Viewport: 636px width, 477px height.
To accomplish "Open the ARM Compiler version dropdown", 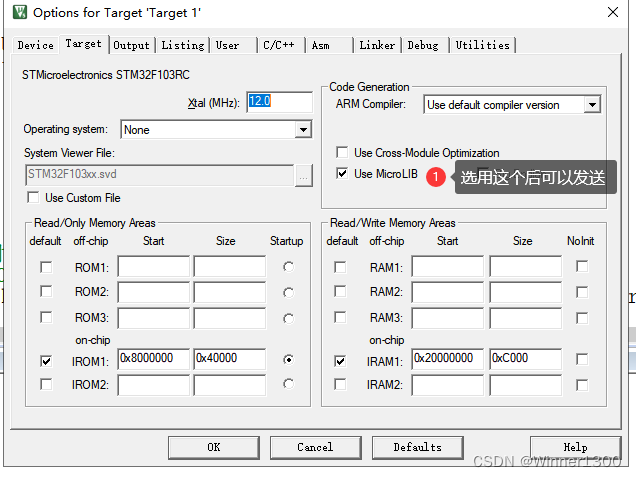I will pyautogui.click(x=592, y=105).
